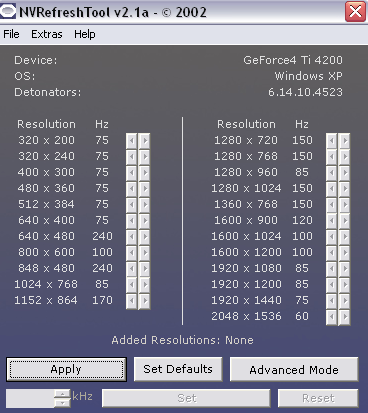Increase 640 x 480 refresh rate
The image size is (368, 413).
click(144, 237)
